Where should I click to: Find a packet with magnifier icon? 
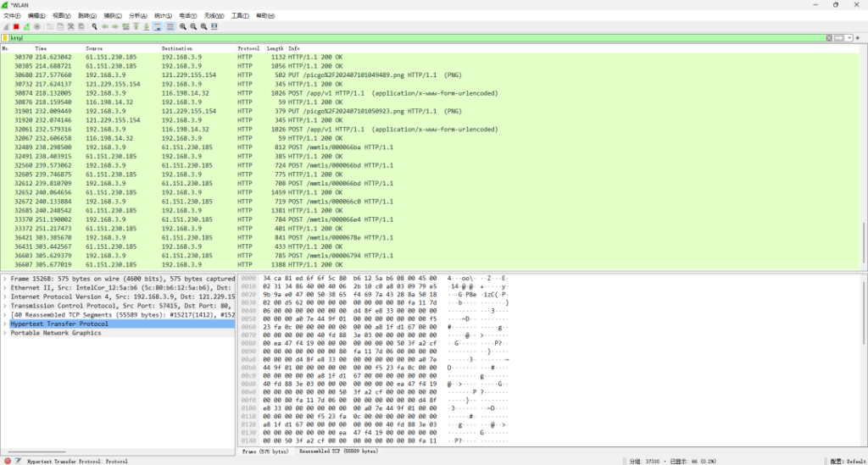tap(95, 26)
